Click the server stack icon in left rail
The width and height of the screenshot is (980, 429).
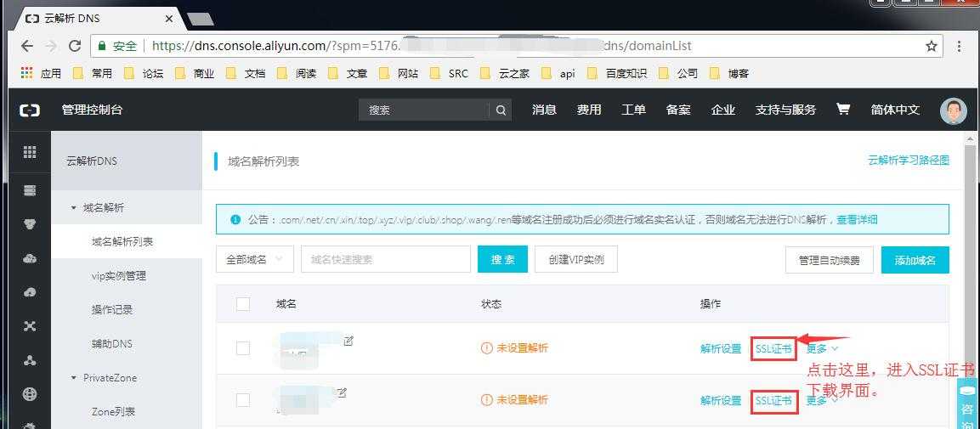30,190
